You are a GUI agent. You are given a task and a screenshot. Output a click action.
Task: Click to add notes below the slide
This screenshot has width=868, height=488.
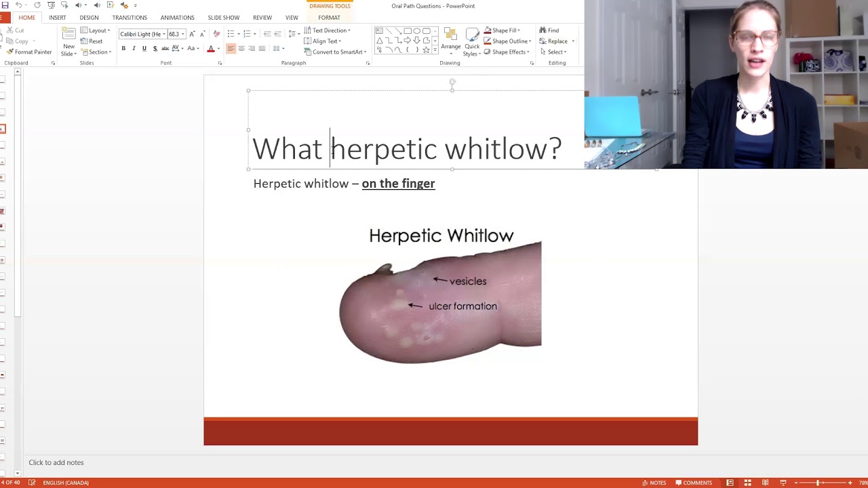click(x=56, y=462)
